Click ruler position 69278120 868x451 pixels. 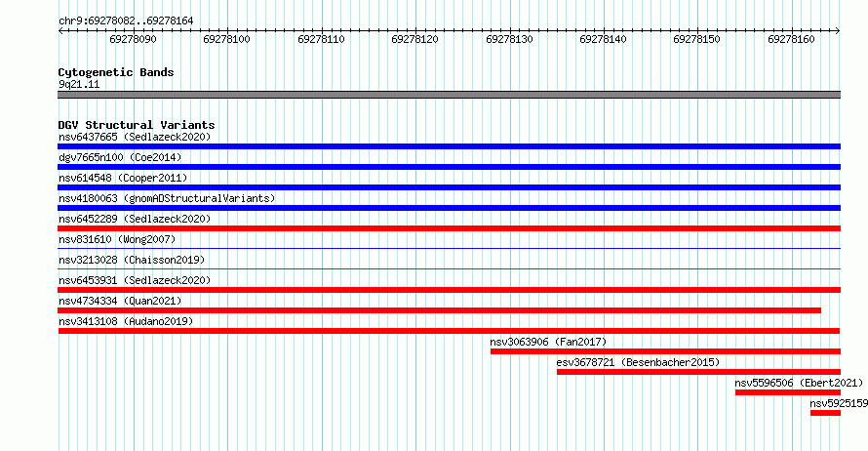(414, 39)
